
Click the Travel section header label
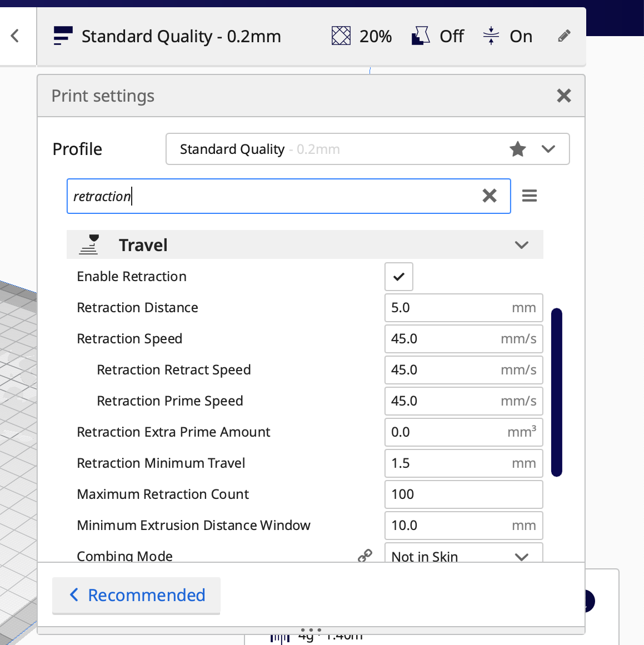click(143, 245)
